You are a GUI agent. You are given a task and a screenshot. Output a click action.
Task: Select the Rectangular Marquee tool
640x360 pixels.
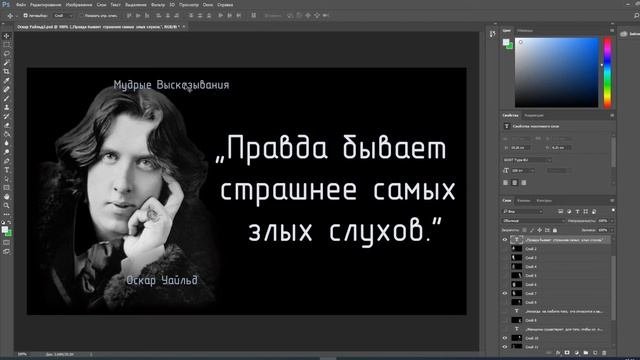coord(7,45)
